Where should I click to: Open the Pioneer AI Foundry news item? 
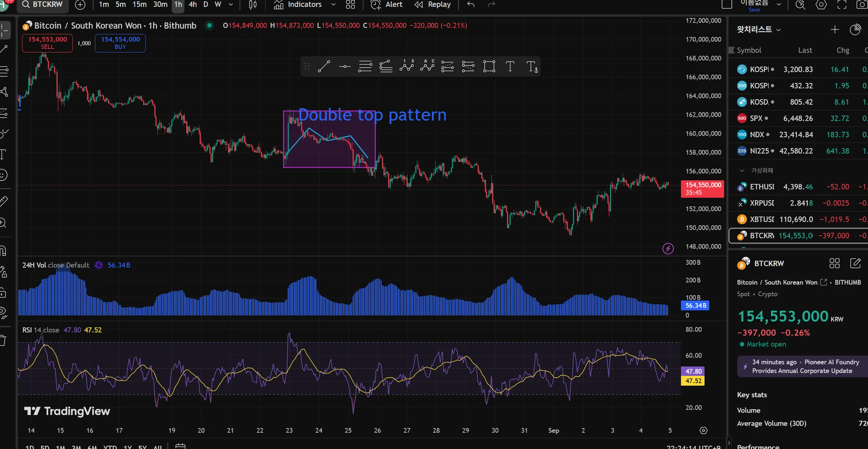point(802,366)
